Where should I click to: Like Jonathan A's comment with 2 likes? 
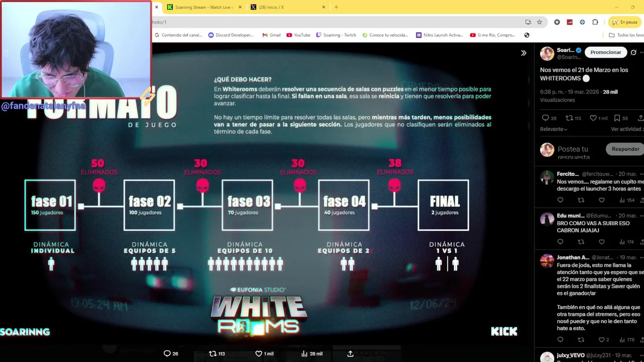(604, 340)
